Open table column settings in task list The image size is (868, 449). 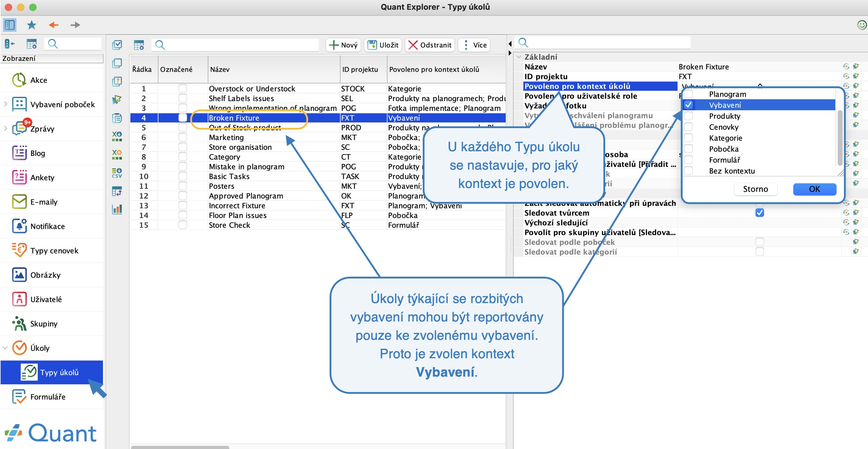tap(139, 45)
